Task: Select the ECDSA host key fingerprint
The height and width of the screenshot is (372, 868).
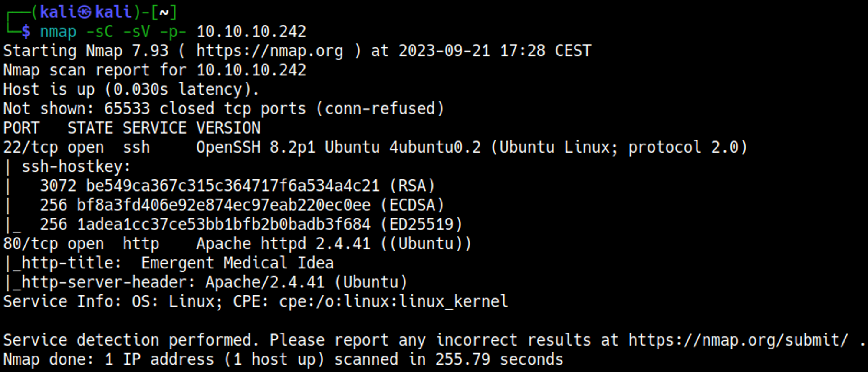Action: [224, 205]
